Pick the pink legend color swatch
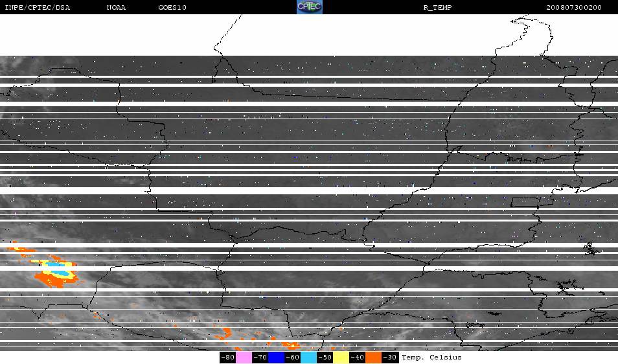The height and width of the screenshot is (364, 618). [244, 358]
